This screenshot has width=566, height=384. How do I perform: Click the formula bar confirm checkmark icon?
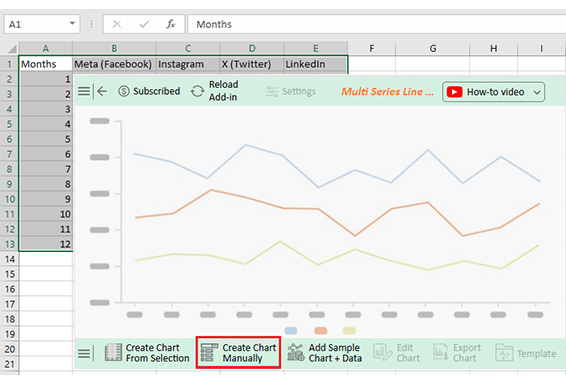coord(144,24)
